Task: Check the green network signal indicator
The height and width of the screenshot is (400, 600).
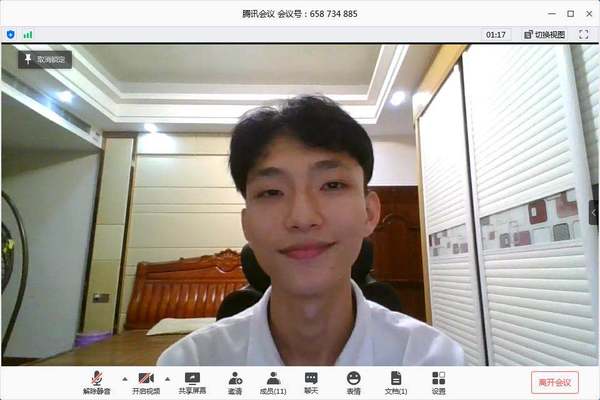Action: tap(27, 34)
